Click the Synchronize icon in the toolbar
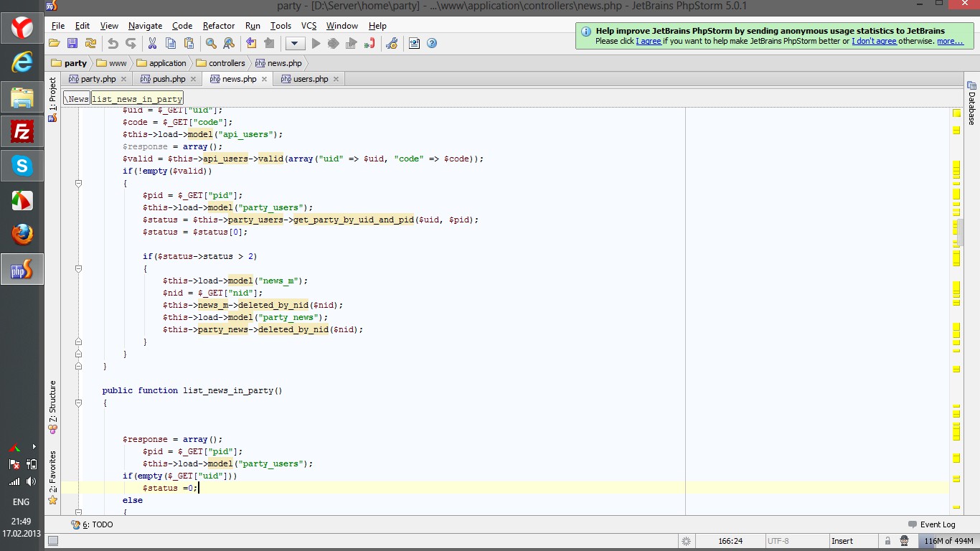Screen dimensions: 980x551 tap(90, 44)
